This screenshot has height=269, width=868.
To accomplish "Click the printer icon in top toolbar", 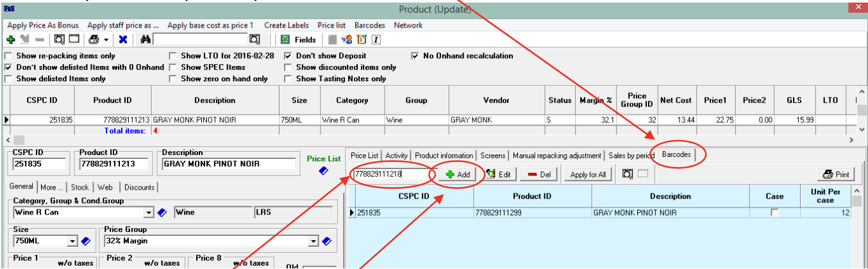I will point(94,40).
